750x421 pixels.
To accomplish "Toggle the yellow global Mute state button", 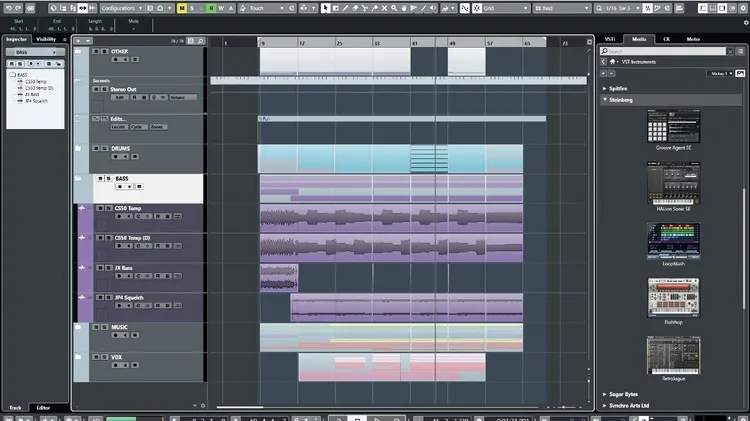I will click(x=181, y=8).
